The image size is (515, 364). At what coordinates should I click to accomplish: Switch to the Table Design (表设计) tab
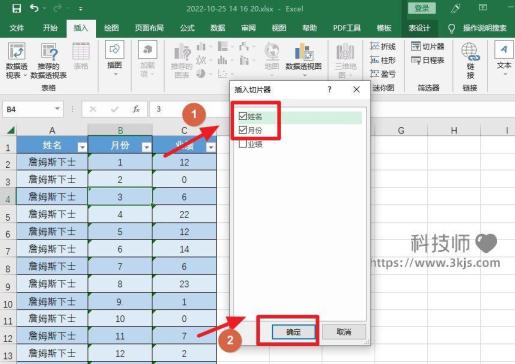419,28
